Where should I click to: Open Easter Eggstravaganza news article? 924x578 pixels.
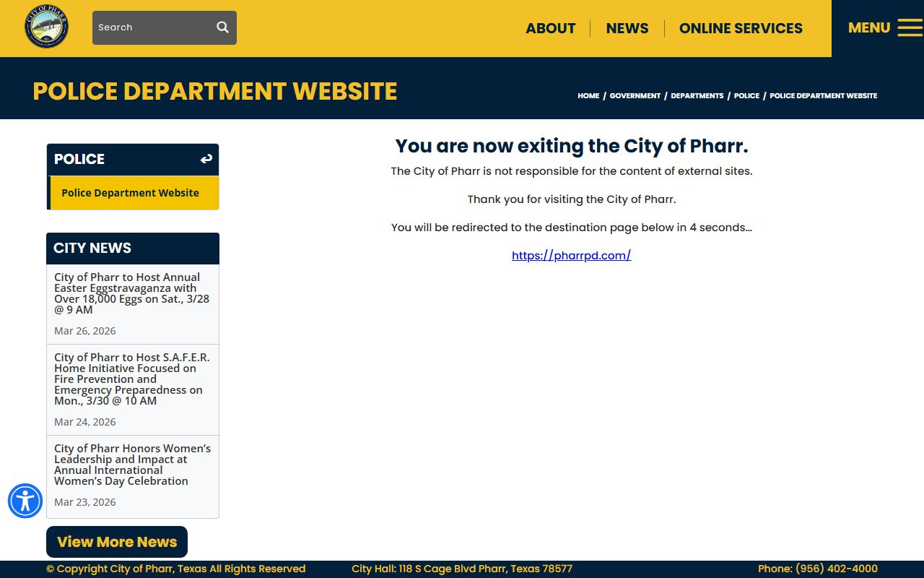132,293
